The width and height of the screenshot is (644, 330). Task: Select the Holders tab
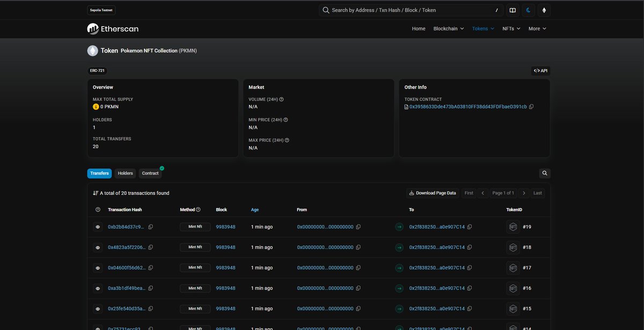[x=125, y=173]
